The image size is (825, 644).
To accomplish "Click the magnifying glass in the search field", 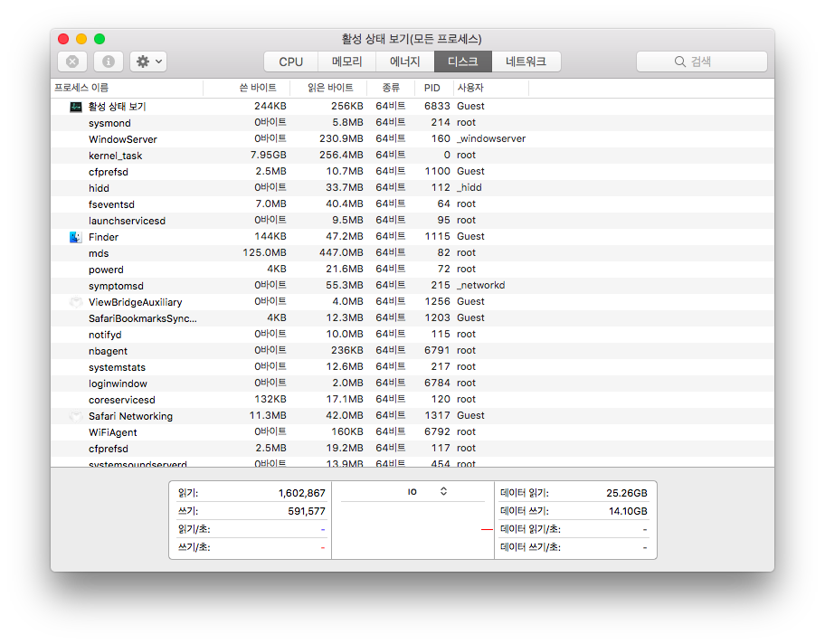I will click(x=679, y=61).
